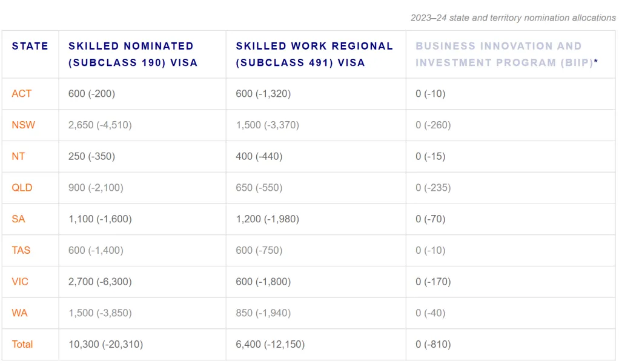619x364 pixels.
Task: Click the QLD state link
Action: [x=22, y=188]
